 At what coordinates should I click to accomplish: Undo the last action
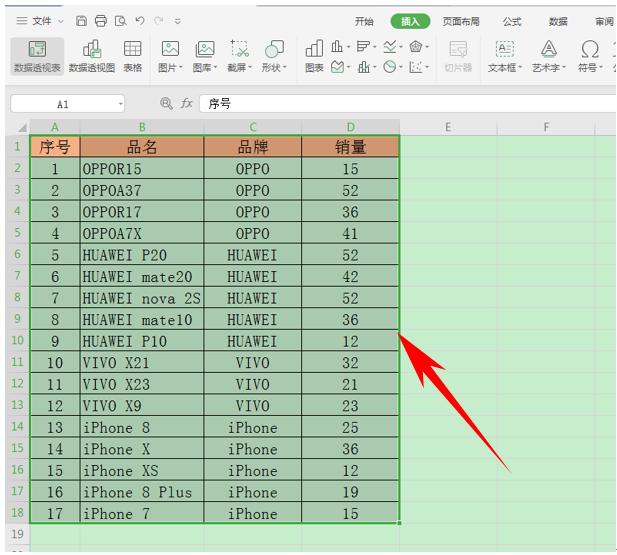[140, 20]
